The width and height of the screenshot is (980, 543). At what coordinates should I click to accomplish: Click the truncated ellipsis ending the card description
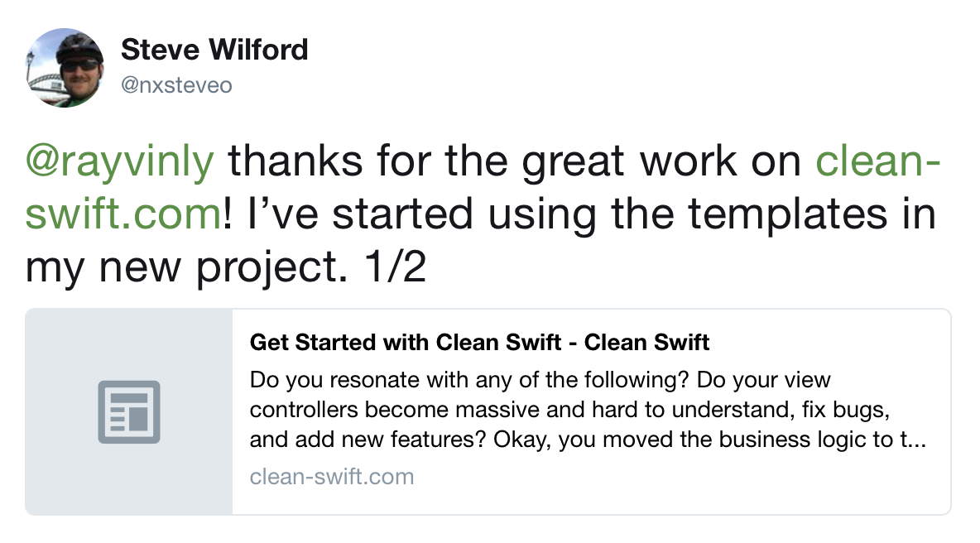[919, 440]
